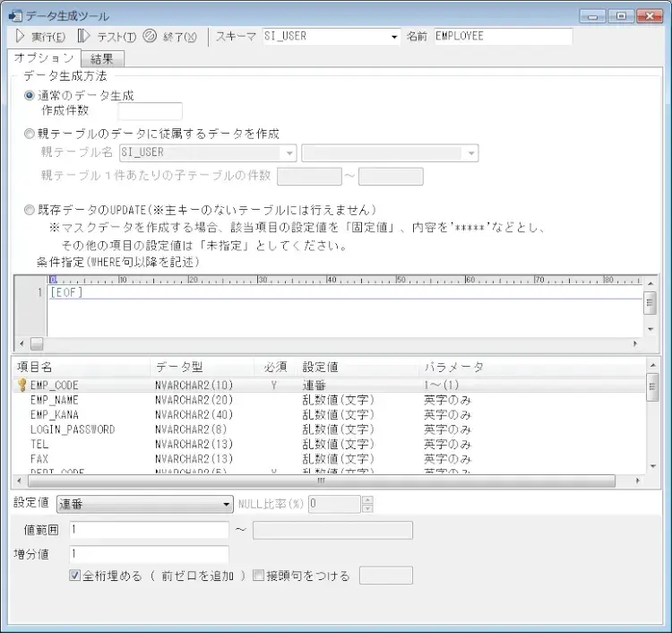The width and height of the screenshot is (672, 633).
Task: Click the 終了 (Exit) toolbar icon
Action: coord(150,37)
